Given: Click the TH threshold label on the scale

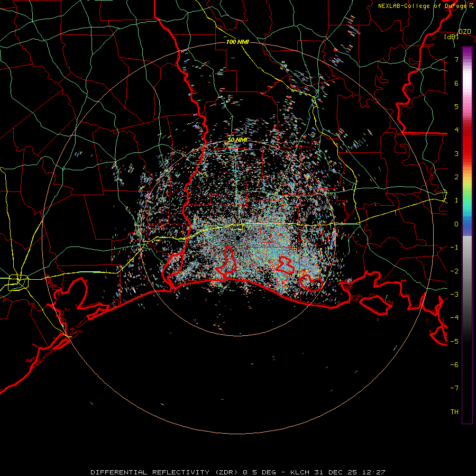Looking at the screenshot, I should (x=454, y=411).
